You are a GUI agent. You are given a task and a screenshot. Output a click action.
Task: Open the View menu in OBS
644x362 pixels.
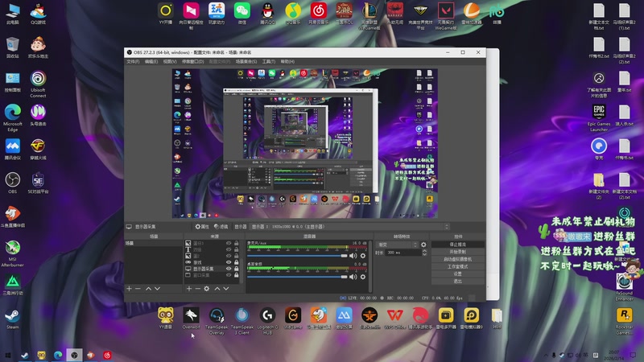(x=170, y=62)
